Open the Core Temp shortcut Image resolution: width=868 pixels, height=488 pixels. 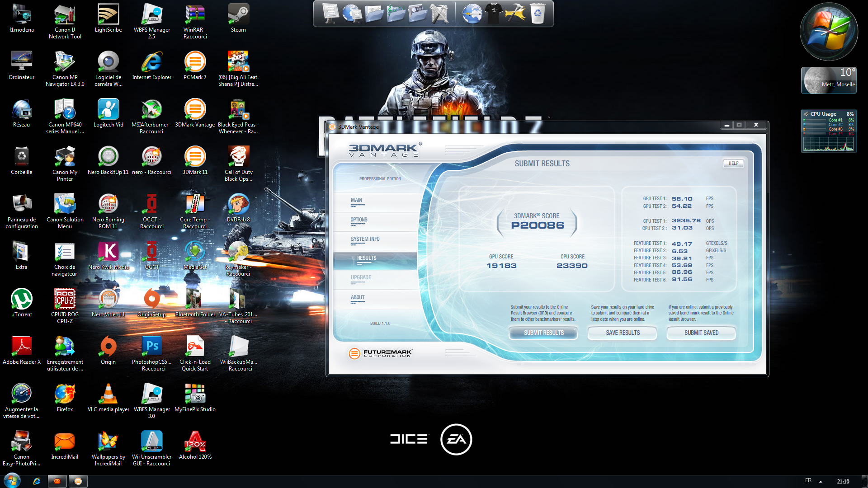195,204
